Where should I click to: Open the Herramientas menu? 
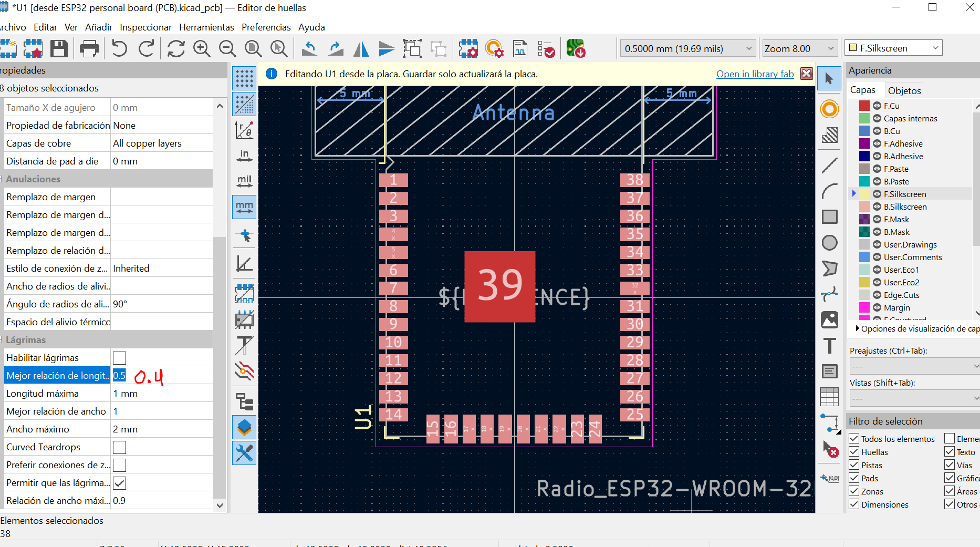tap(206, 27)
